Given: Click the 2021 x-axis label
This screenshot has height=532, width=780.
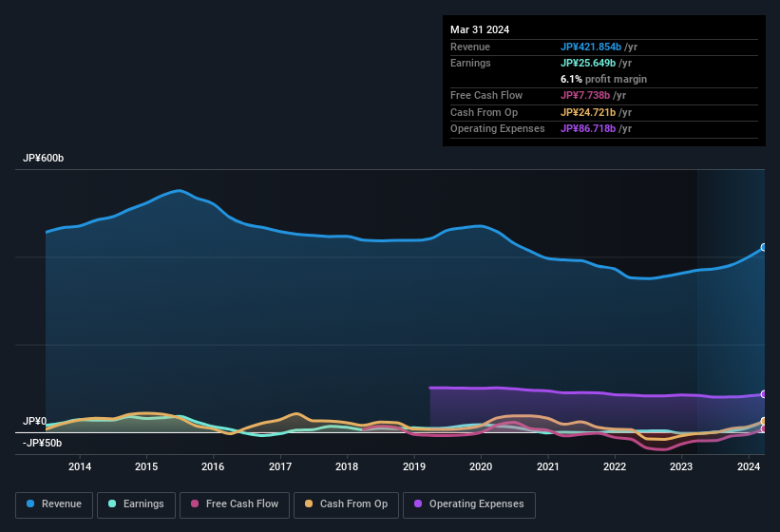Looking at the screenshot, I should tap(547, 466).
